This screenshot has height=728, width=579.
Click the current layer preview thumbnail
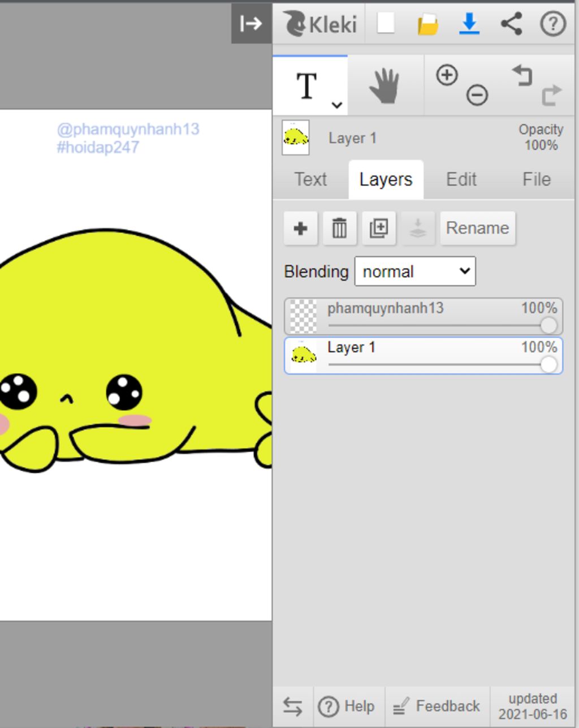point(296,137)
